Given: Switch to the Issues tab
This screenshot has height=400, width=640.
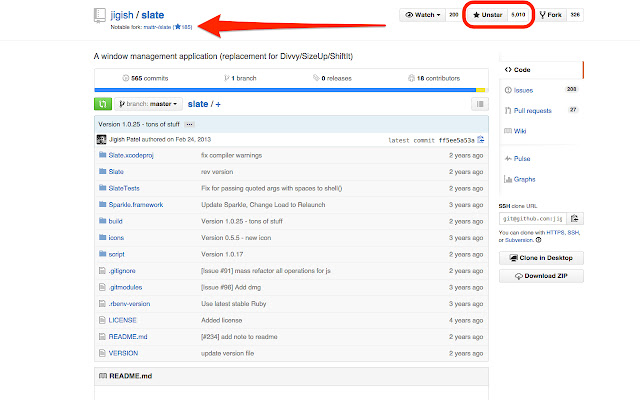Looking at the screenshot, I should [541, 90].
